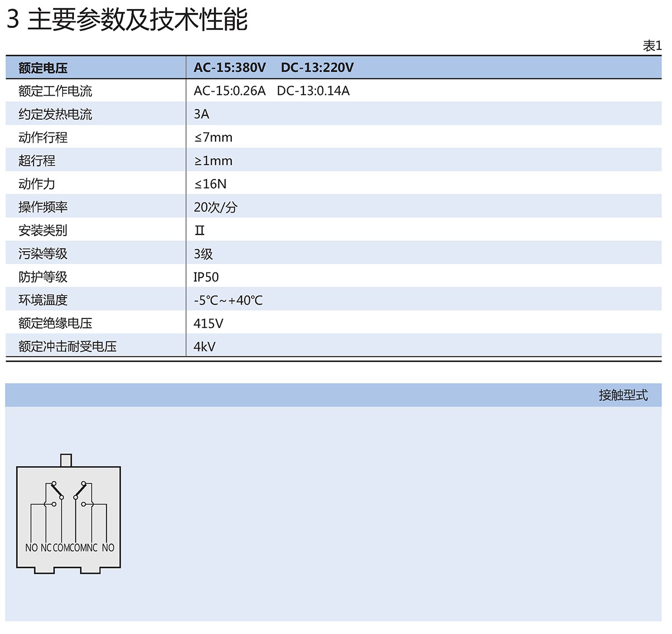Click the 接触型式 panel header text
This screenshot has height=634, width=672.
pyautogui.click(x=623, y=395)
